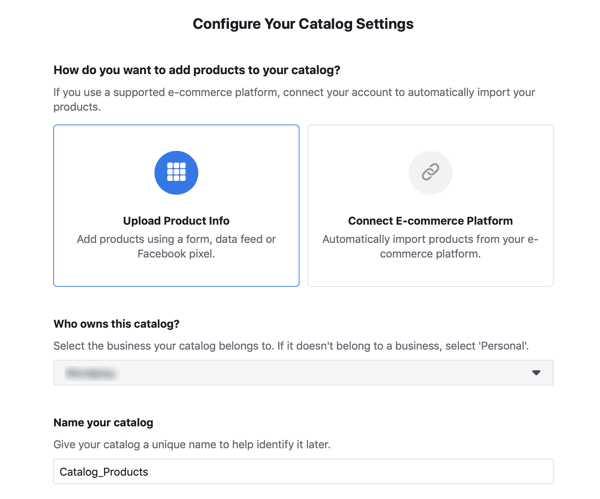Click the supported e-commerce platform hint text
Screen dimensions: 600x499
click(294, 99)
